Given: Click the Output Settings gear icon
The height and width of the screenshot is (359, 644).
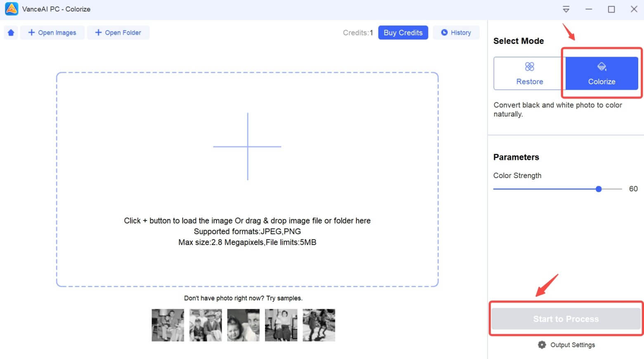Looking at the screenshot, I should click(x=542, y=345).
